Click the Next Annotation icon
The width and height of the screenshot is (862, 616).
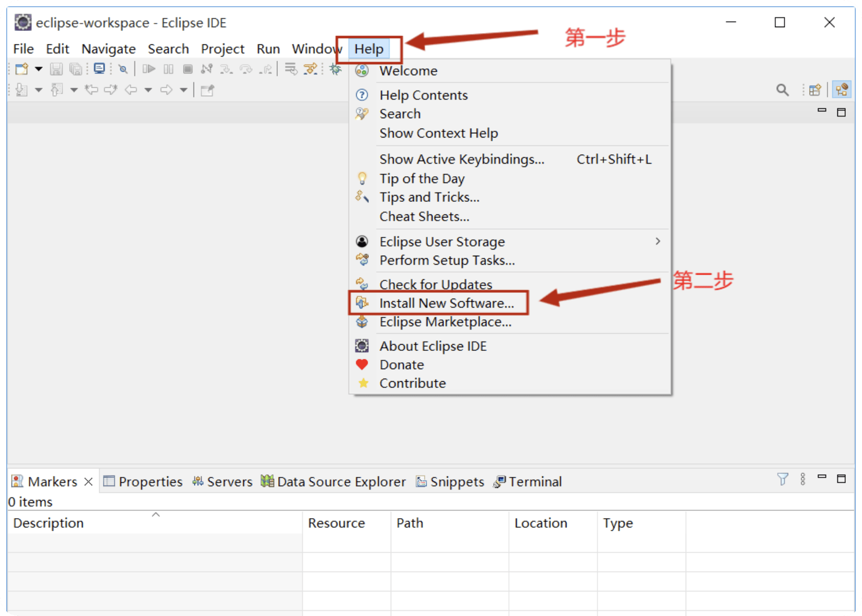[21, 90]
